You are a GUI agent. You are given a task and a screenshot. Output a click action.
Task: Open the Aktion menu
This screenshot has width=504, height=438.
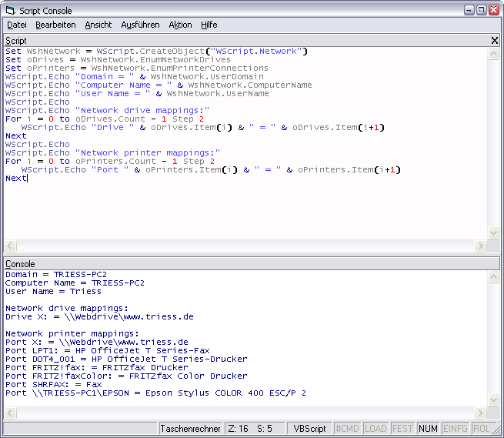(x=180, y=25)
